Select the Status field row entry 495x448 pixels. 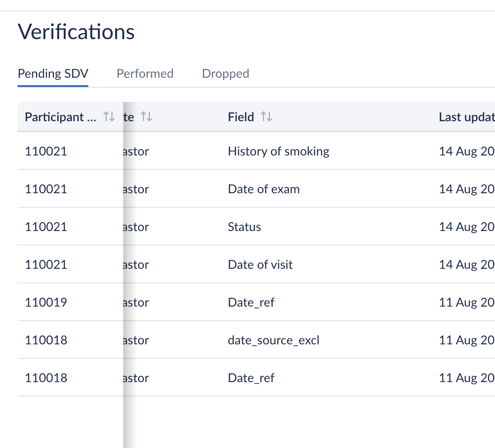pyautogui.click(x=244, y=227)
